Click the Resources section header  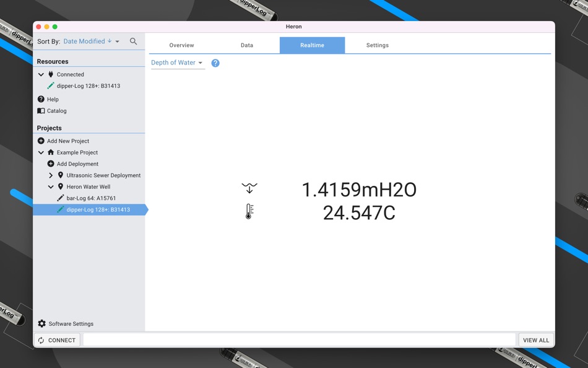(x=53, y=61)
